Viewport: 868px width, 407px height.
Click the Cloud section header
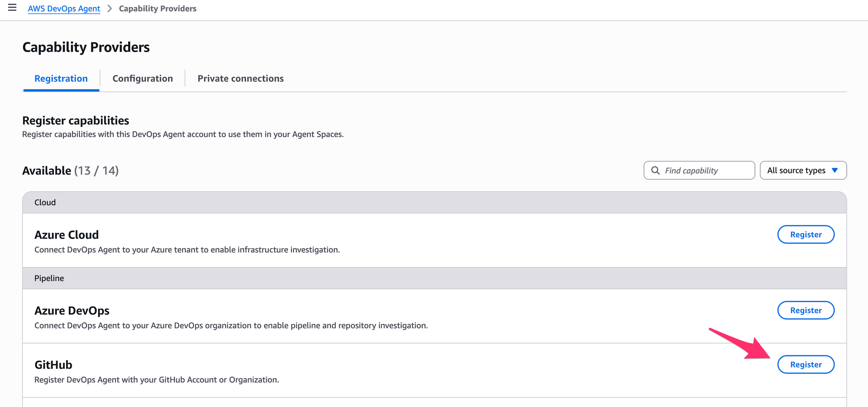[45, 203]
